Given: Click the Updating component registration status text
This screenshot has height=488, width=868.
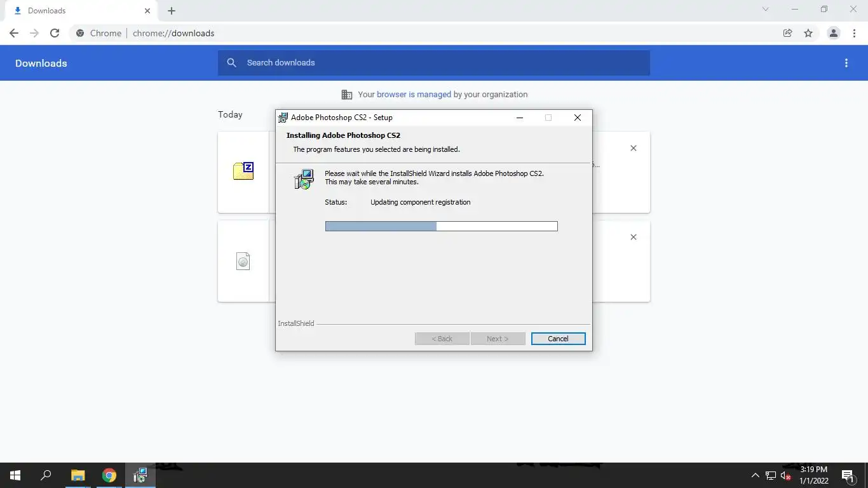Looking at the screenshot, I should (x=421, y=202).
